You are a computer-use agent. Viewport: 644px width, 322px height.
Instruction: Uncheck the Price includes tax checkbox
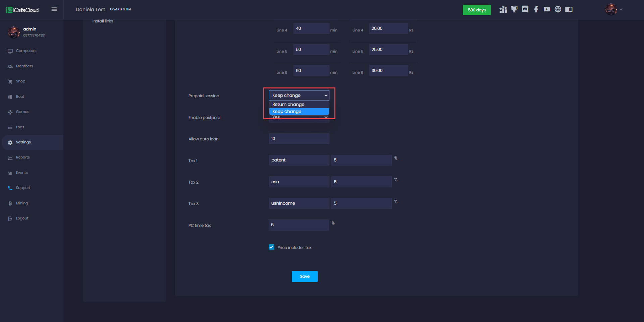[x=272, y=247]
